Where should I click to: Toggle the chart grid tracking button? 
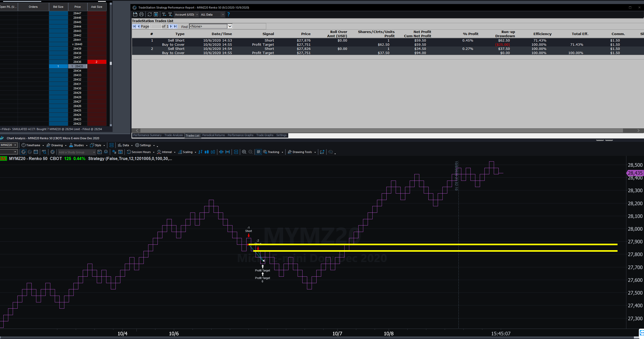259,152
